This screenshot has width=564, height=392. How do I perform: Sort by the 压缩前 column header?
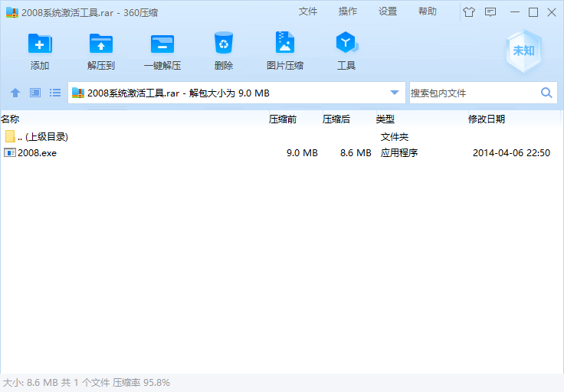click(x=295, y=119)
